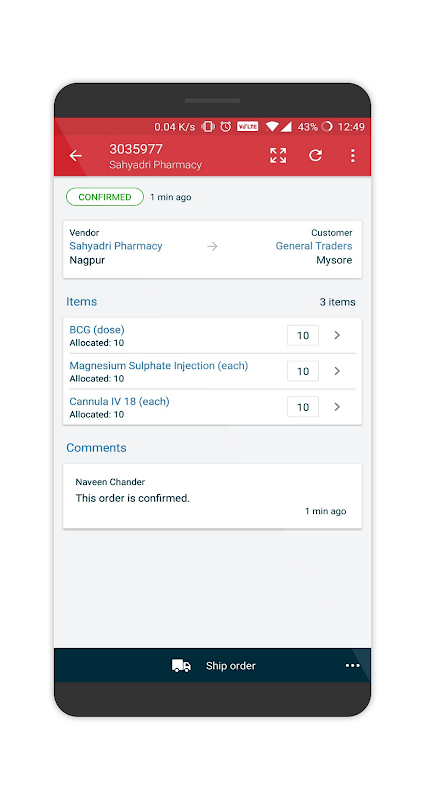Edit quantity field for Magnesium Sulphate Injection
The height and width of the screenshot is (800, 425).
pyautogui.click(x=303, y=371)
